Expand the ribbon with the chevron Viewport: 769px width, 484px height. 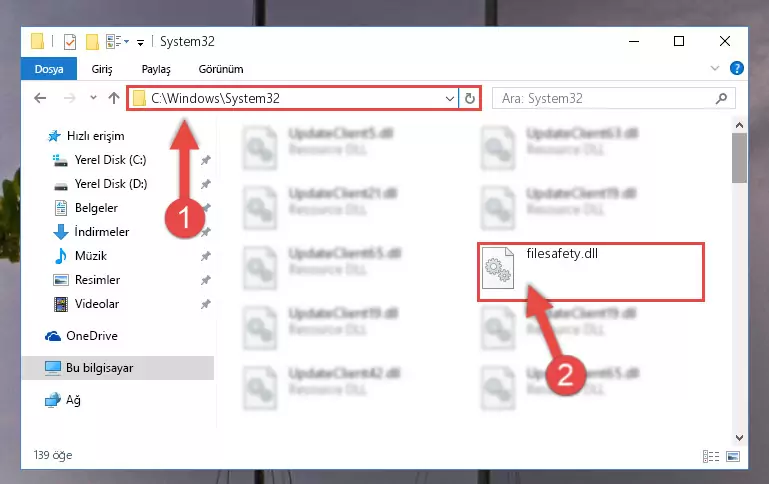coord(715,68)
